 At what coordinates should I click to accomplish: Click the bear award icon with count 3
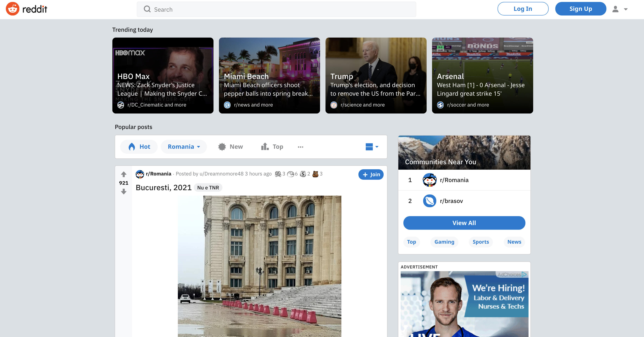tap(315, 174)
